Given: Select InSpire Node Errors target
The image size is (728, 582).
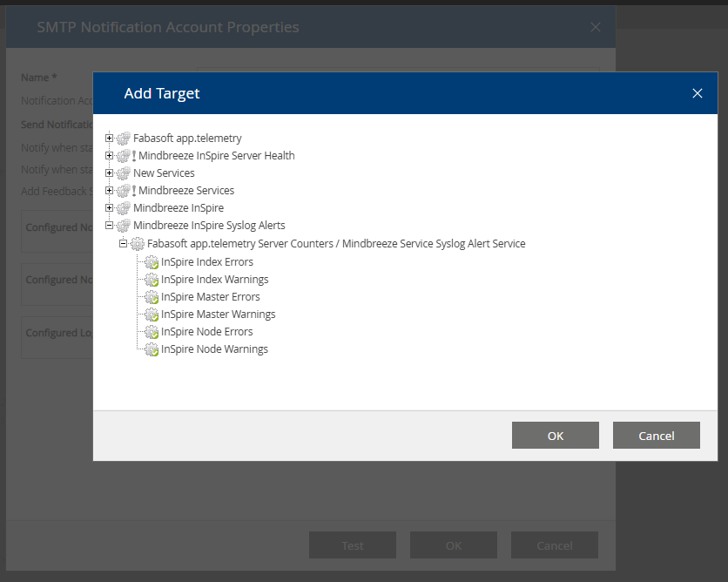Looking at the screenshot, I should tap(206, 332).
